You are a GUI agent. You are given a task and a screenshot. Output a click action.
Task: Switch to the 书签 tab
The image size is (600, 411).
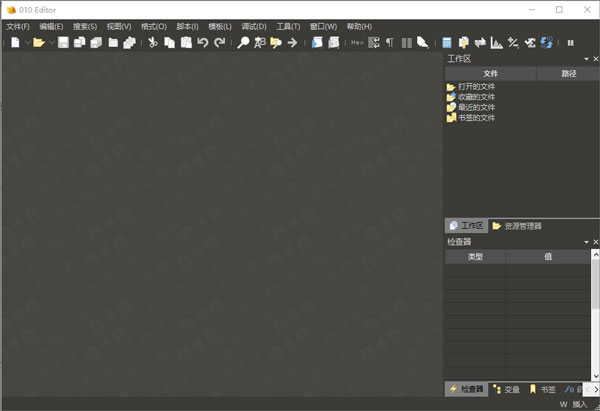pos(543,389)
